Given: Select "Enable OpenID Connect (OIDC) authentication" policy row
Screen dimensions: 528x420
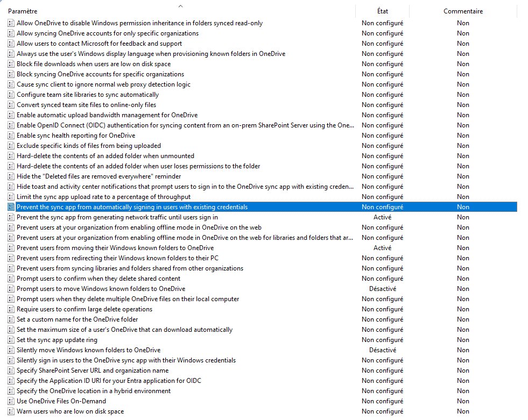Looking at the screenshot, I should (x=185, y=125).
